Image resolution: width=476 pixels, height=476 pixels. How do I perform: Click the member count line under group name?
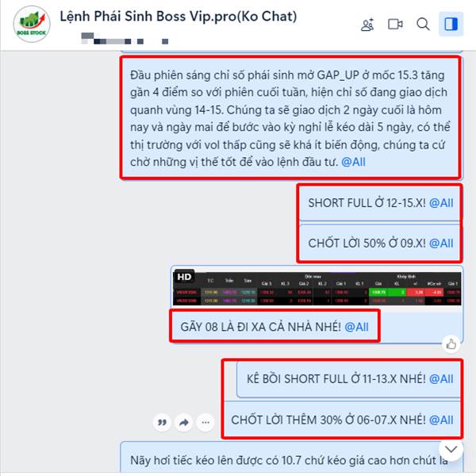tap(125, 39)
